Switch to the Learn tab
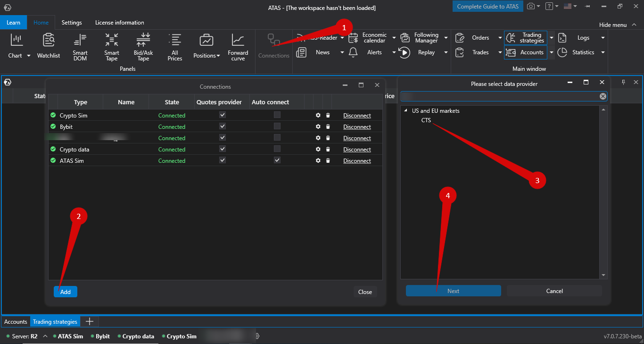This screenshot has height=344, width=644. click(13, 23)
